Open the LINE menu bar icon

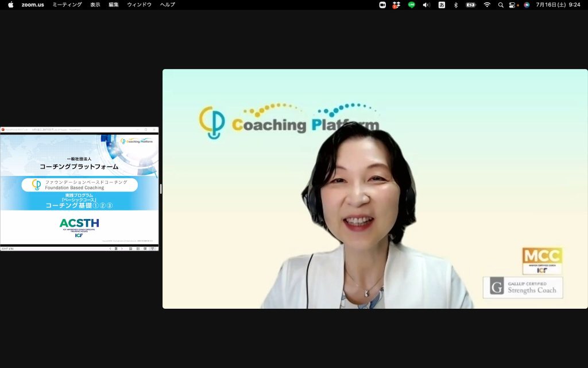click(411, 5)
